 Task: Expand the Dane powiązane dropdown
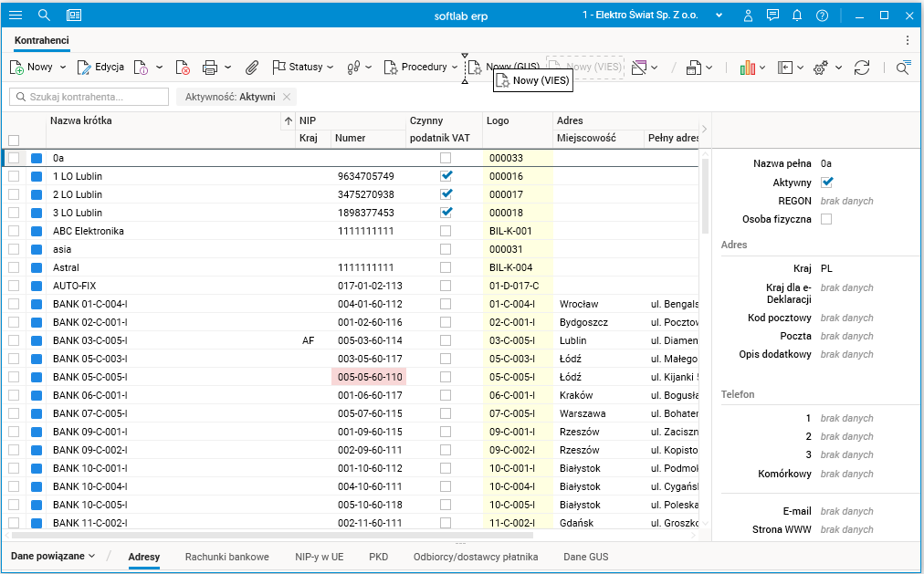53,556
